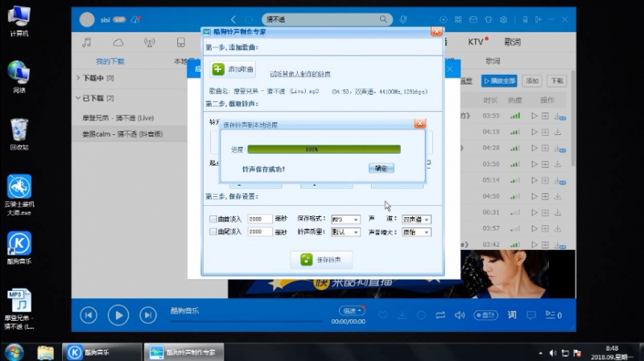Click the volume speaker icon

(460, 315)
